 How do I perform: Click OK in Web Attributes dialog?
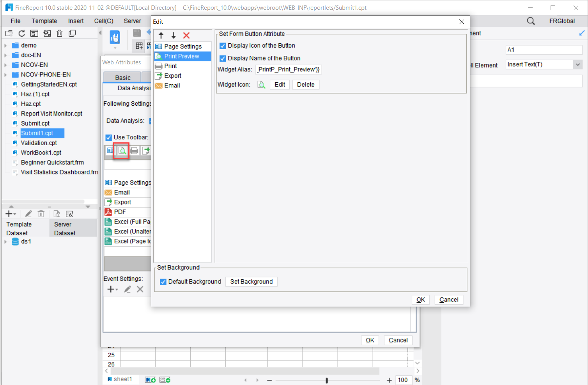pyautogui.click(x=370, y=340)
